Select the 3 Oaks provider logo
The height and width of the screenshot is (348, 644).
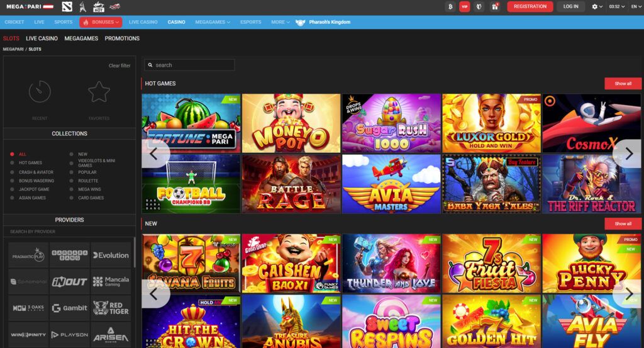[28, 308]
